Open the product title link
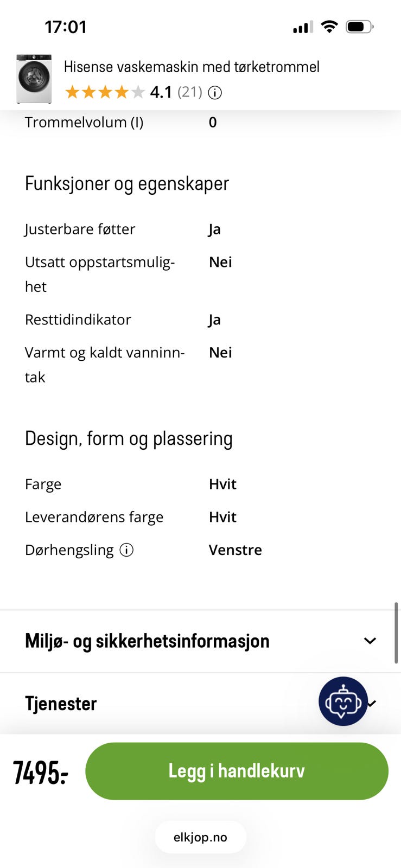Screen dimensions: 401x868 point(192,67)
